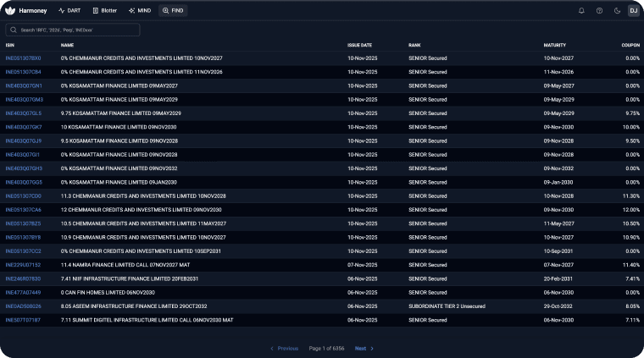Open ISIN link INE403Q07GG5

[24, 183]
